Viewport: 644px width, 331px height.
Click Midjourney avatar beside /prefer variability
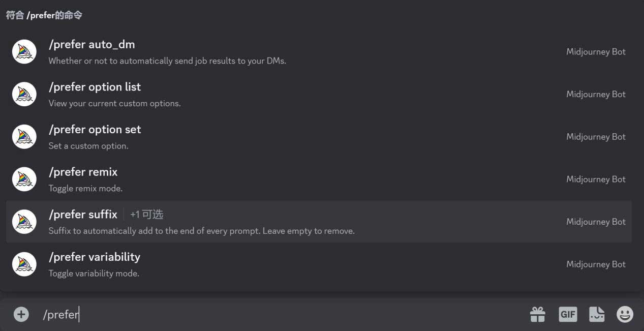click(x=24, y=264)
